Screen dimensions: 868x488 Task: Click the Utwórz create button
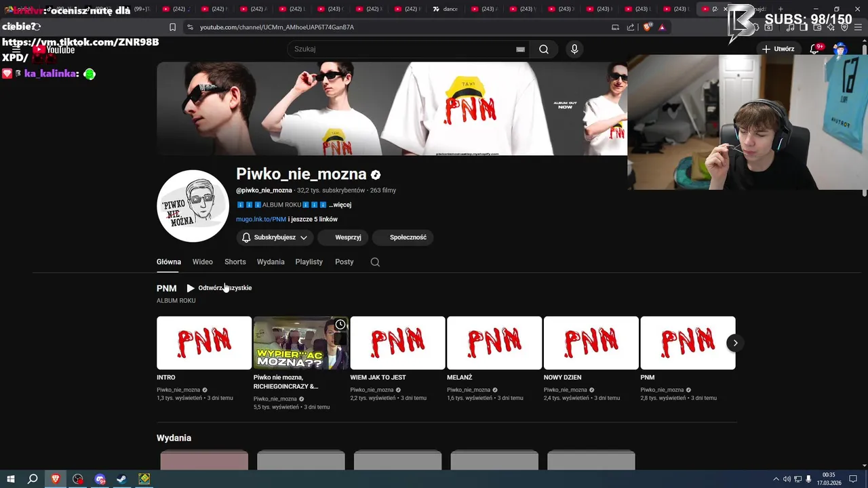(778, 49)
